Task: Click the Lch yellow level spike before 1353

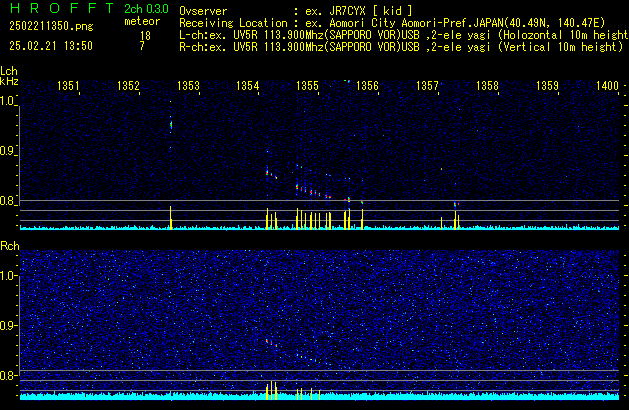Action: pos(170,217)
